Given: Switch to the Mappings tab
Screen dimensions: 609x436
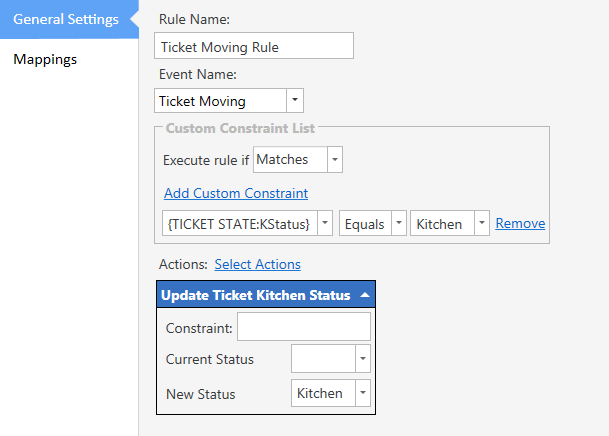Looking at the screenshot, I should coord(45,59).
